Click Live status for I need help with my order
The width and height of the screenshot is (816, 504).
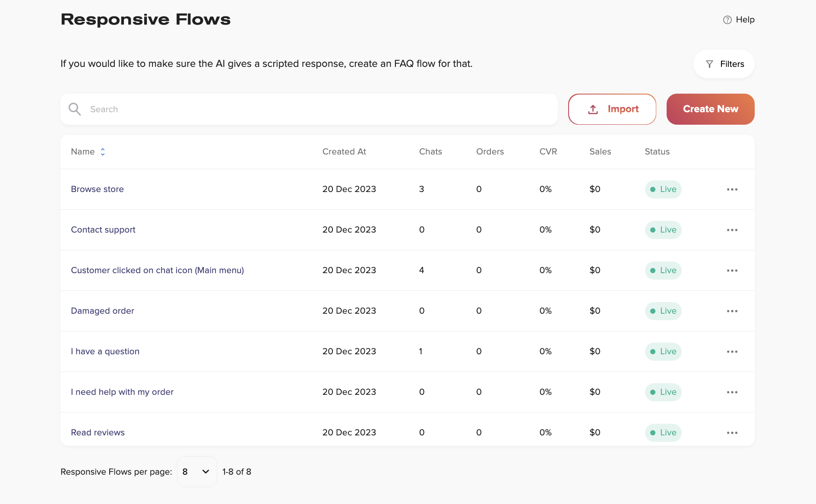click(x=663, y=392)
